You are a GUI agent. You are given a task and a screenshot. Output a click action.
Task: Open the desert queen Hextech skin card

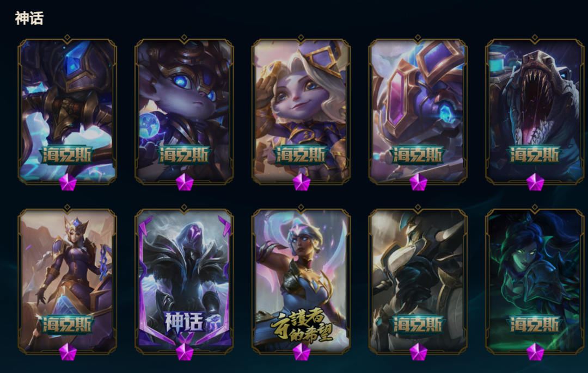click(68, 281)
